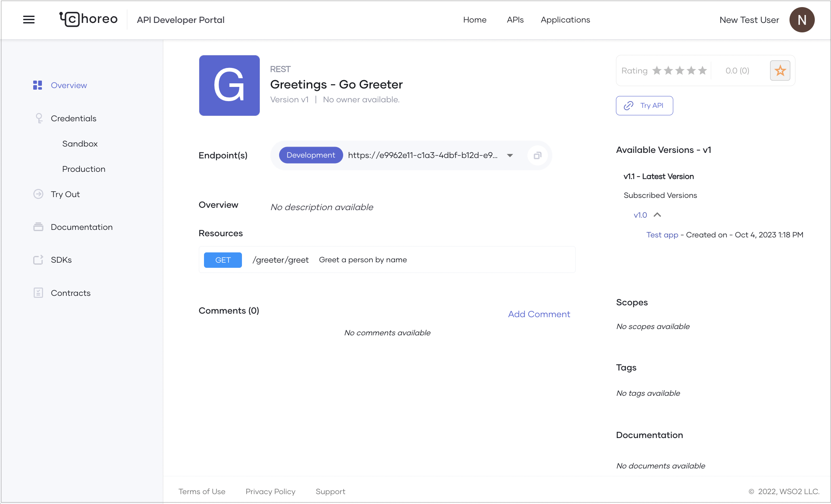
Task: Open the user avatar N menu
Action: tap(802, 20)
